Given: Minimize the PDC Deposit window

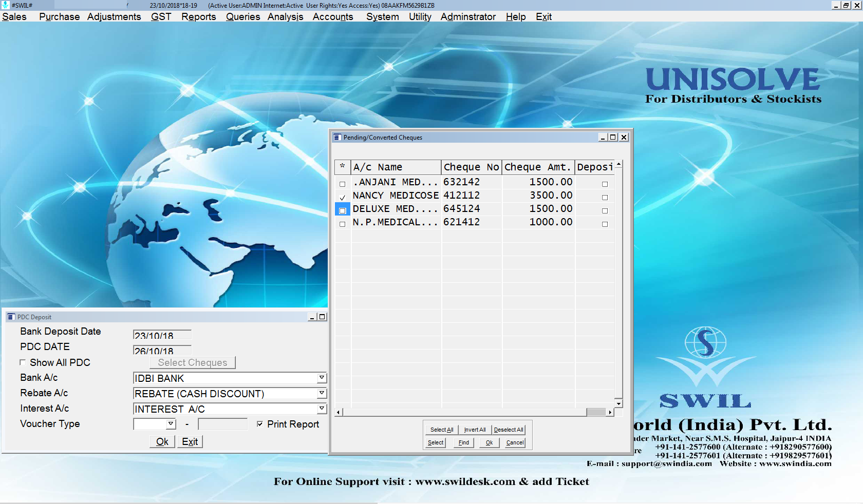Looking at the screenshot, I should click(312, 317).
